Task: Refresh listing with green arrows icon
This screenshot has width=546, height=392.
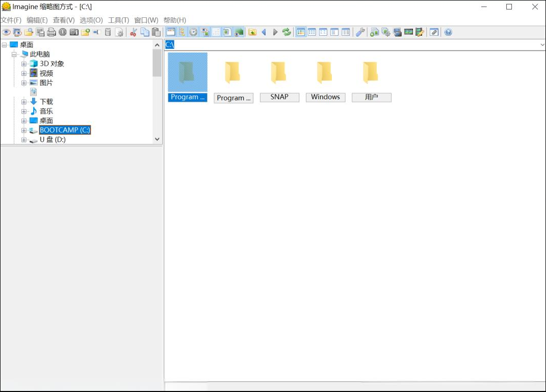Action: click(287, 33)
